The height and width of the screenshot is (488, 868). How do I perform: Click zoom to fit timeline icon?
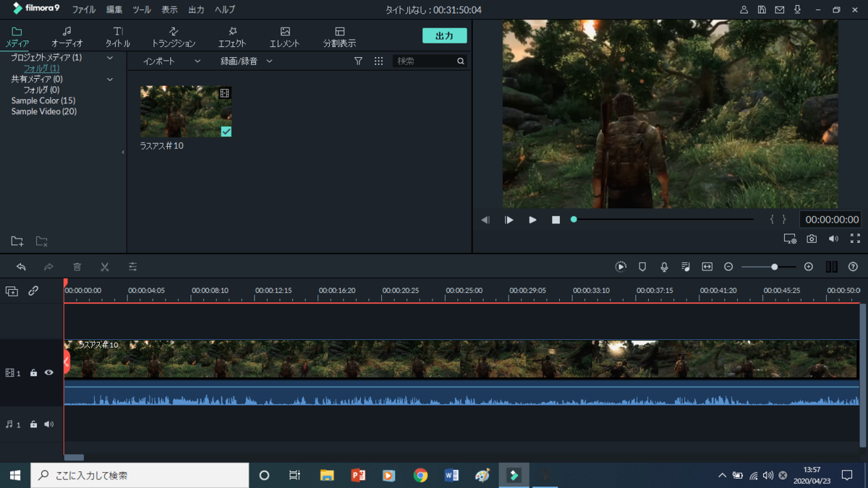(707, 267)
